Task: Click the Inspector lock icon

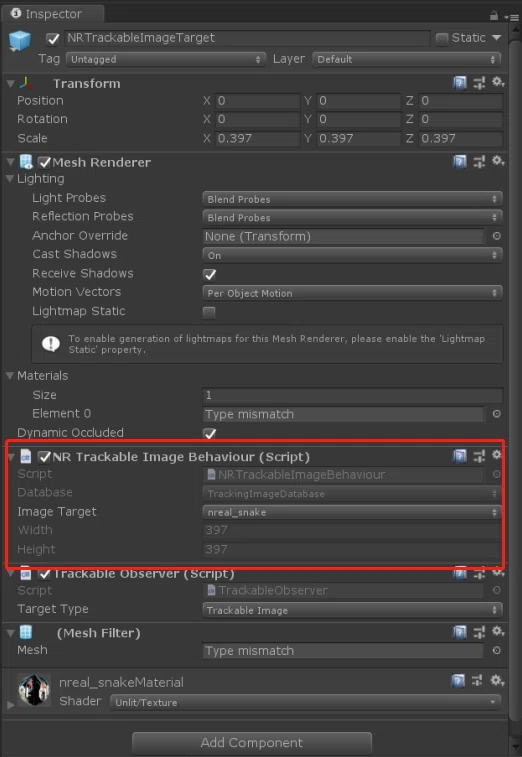Action: pos(494,15)
